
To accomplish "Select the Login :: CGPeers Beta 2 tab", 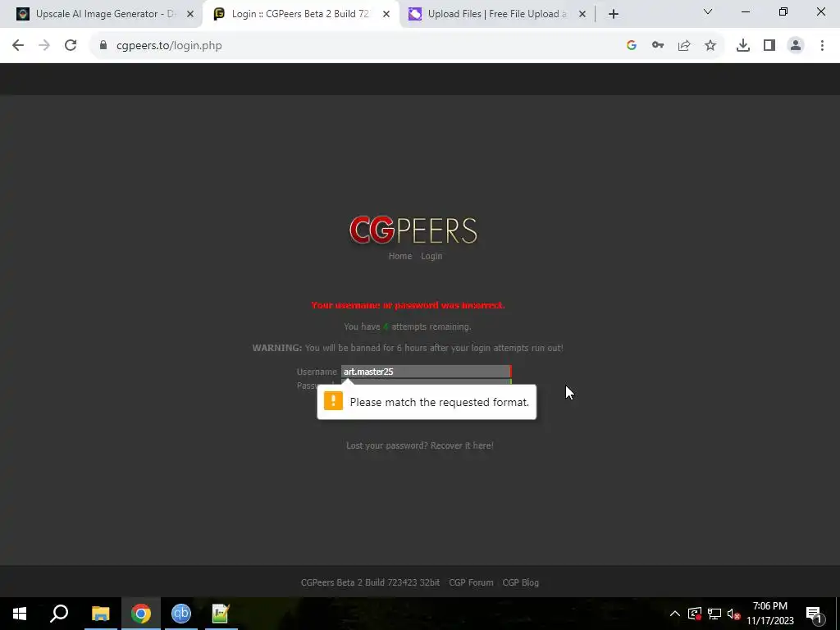I will tap(300, 14).
